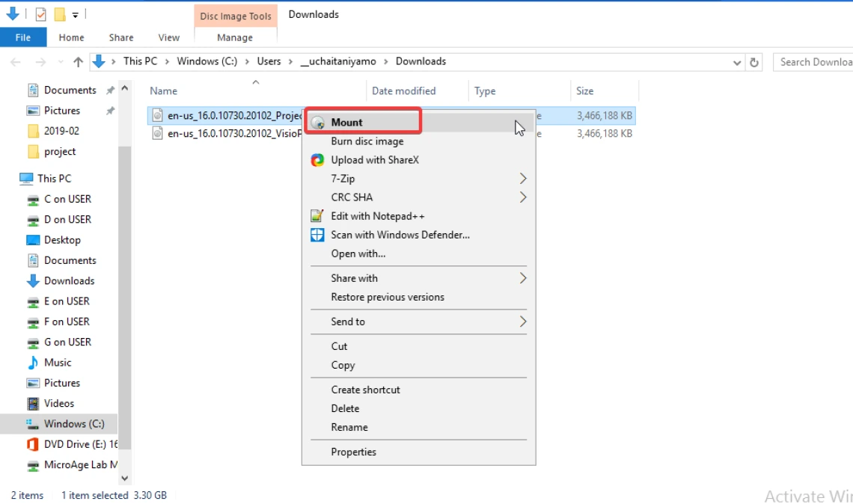This screenshot has width=853, height=504.
Task: Click the Downloads arrow icon in sidebar
Action: coord(33,280)
